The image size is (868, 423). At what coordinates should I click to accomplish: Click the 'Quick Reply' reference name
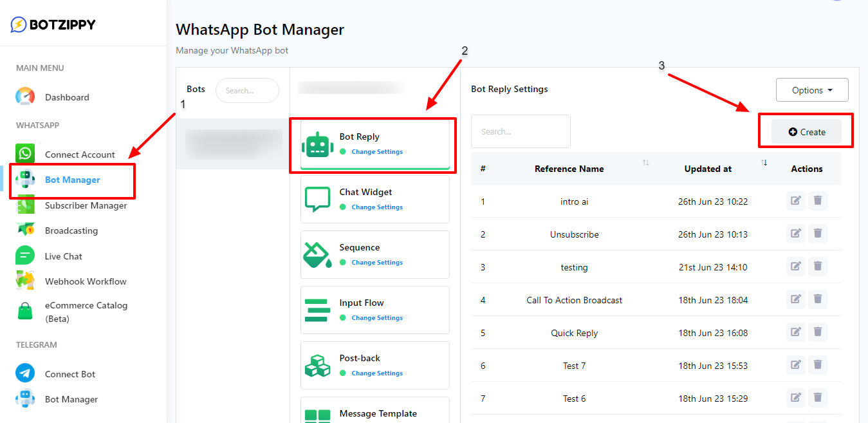574,333
